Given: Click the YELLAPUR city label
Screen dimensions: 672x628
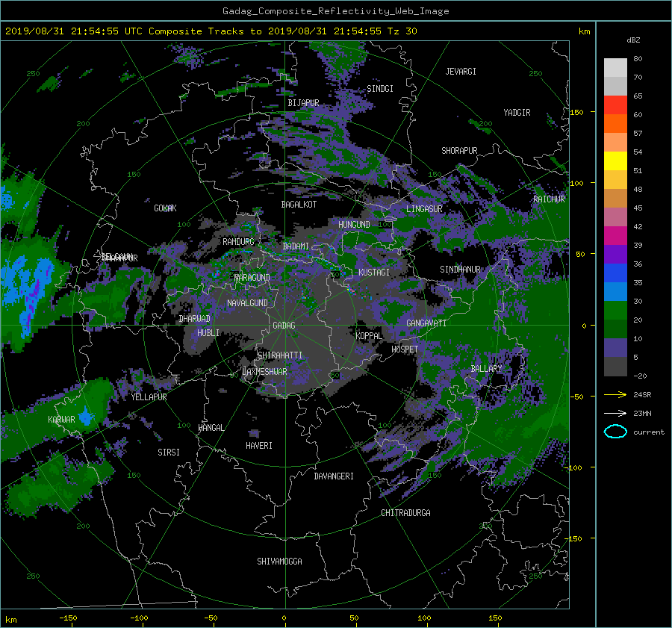Looking at the screenshot, I should click(149, 397).
